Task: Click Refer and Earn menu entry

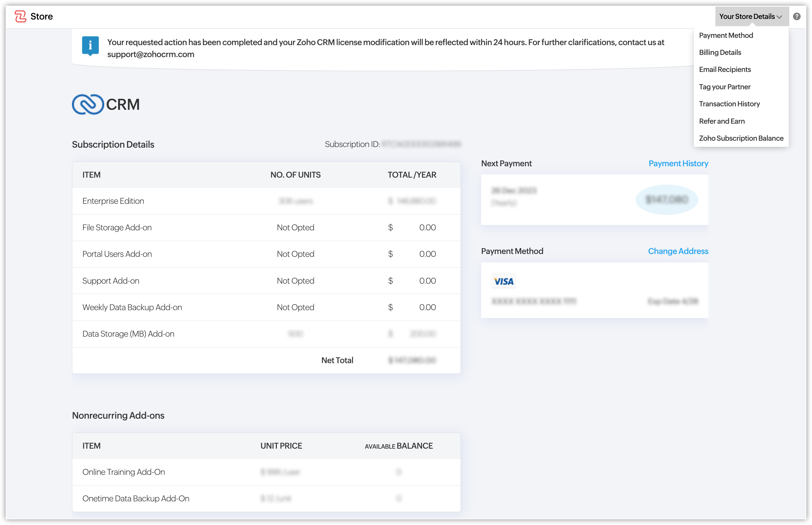Action: coord(722,121)
